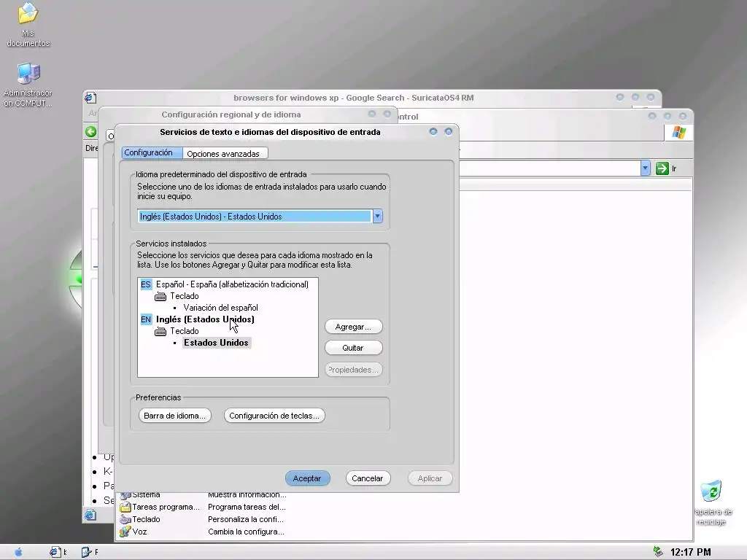Image resolution: width=747 pixels, height=560 pixels.
Task: Click the Tareas programadas icon in Control Panel list
Action: (x=125, y=507)
